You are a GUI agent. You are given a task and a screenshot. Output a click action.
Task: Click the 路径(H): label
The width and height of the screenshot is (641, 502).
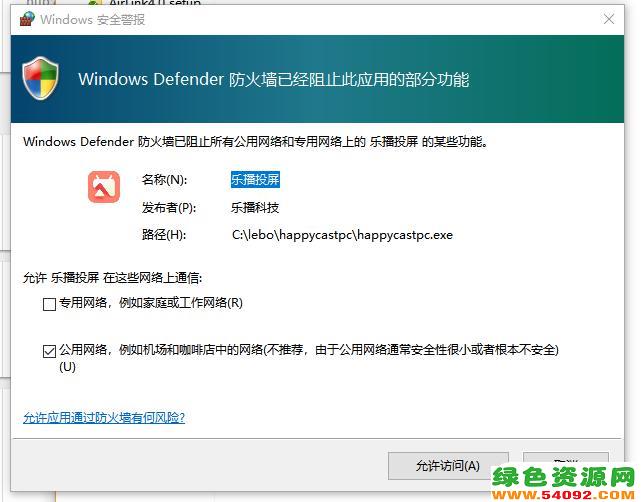[x=164, y=235]
